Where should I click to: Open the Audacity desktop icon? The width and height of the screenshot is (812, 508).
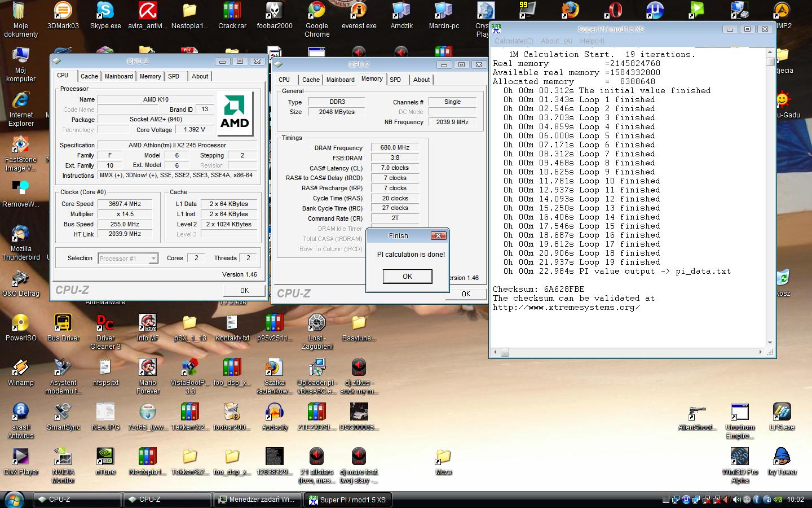pyautogui.click(x=274, y=413)
